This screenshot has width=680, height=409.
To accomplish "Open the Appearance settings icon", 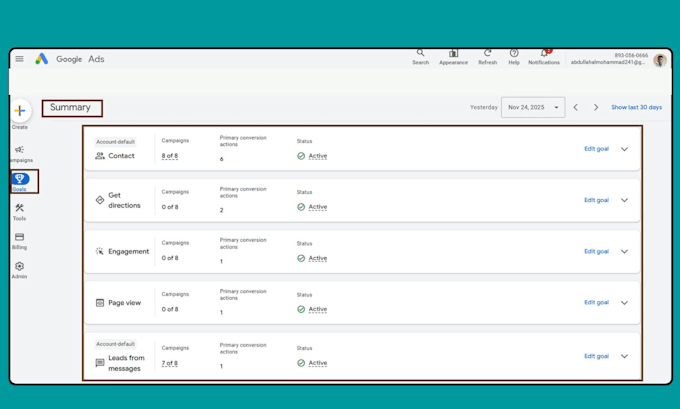I will click(x=453, y=53).
